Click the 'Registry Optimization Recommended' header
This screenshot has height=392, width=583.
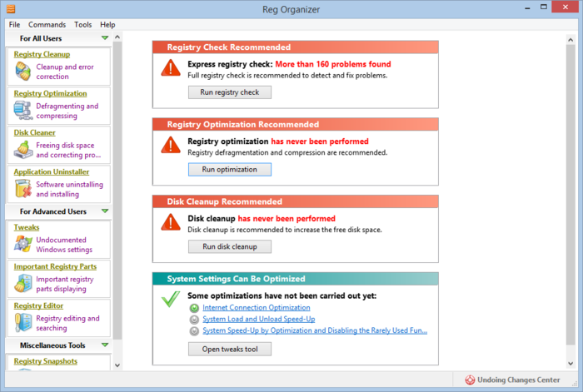(295, 124)
